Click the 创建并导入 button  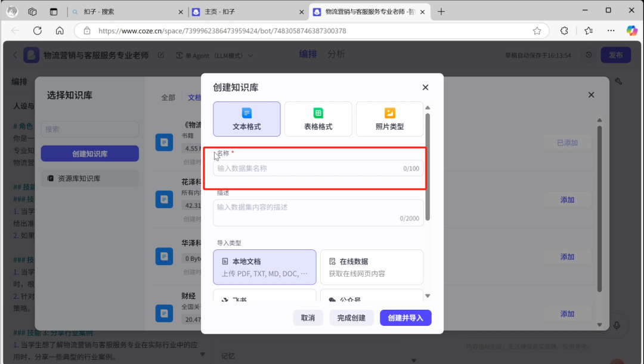tap(405, 317)
